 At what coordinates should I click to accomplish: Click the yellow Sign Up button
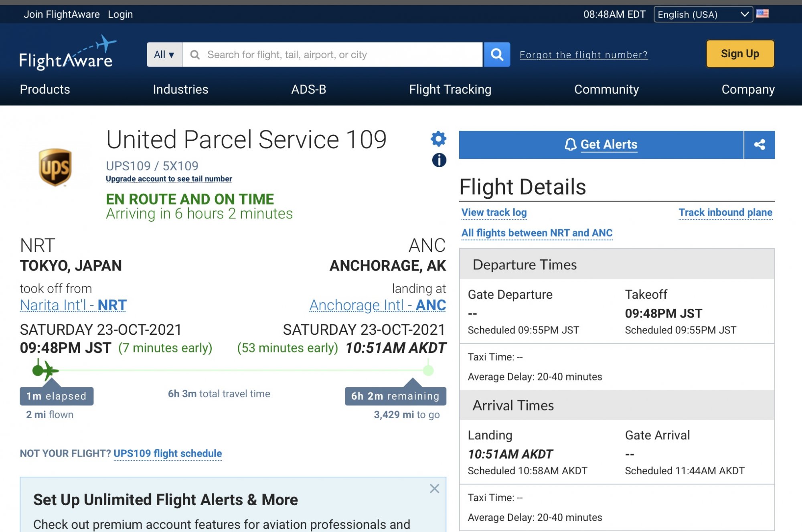pos(740,54)
